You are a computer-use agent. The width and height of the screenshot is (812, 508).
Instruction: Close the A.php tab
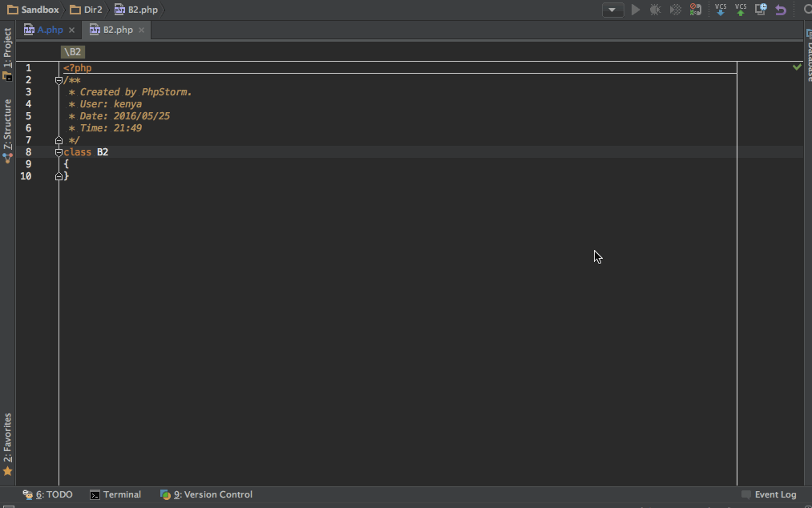coord(71,30)
